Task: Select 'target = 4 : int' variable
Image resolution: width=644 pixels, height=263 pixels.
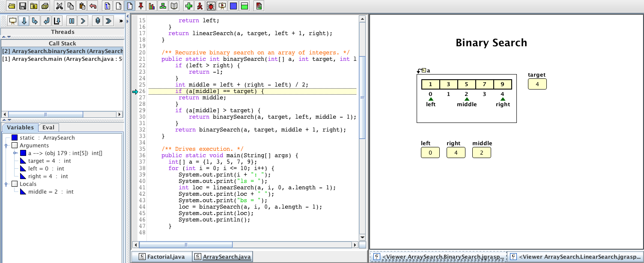Action: tap(45, 161)
